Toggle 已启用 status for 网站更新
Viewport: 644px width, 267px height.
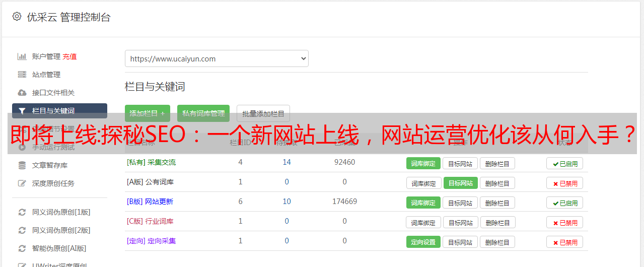pos(565,203)
